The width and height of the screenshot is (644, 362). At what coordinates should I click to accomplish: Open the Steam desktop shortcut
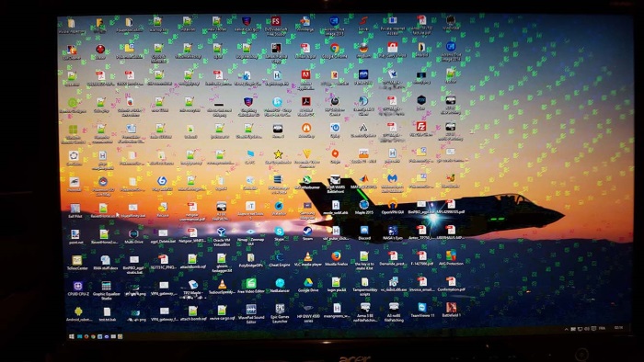pos(307,232)
